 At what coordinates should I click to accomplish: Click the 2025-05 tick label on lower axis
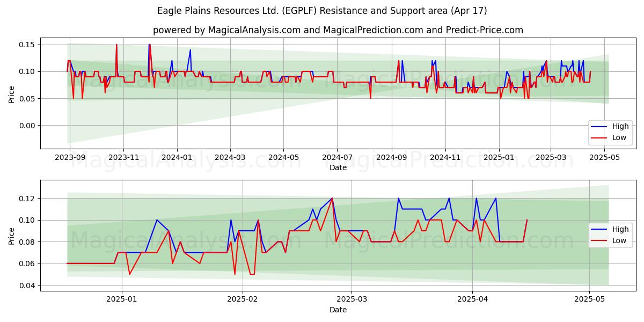click(x=589, y=300)
